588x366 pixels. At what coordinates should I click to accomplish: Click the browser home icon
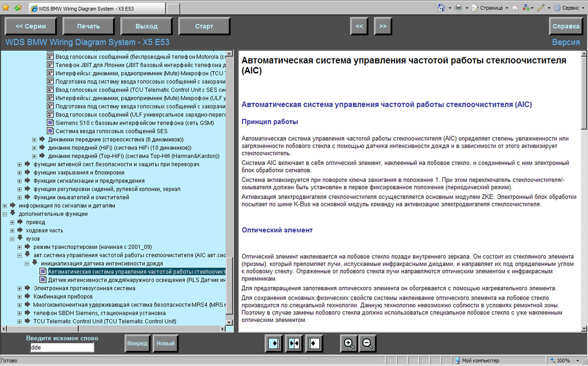441,8
